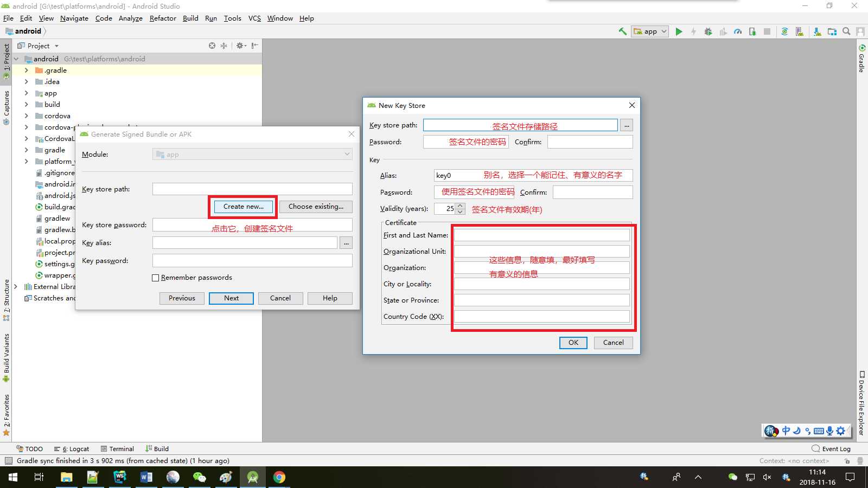Viewport: 868px width, 488px height.
Task: Click Previous in Generate Signed Bundle dialog
Action: click(182, 298)
